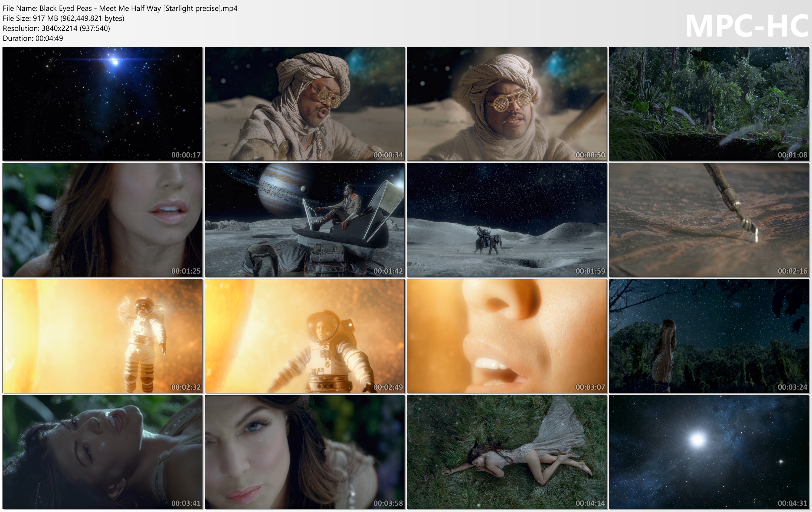
Task: Select the thumbnail stamped 00:03:41
Action: pos(103,452)
